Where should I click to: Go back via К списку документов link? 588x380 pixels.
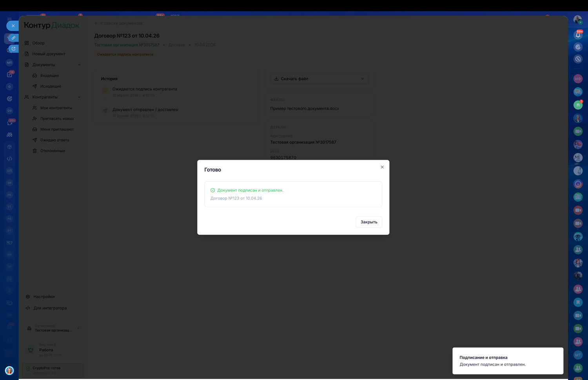click(x=118, y=24)
